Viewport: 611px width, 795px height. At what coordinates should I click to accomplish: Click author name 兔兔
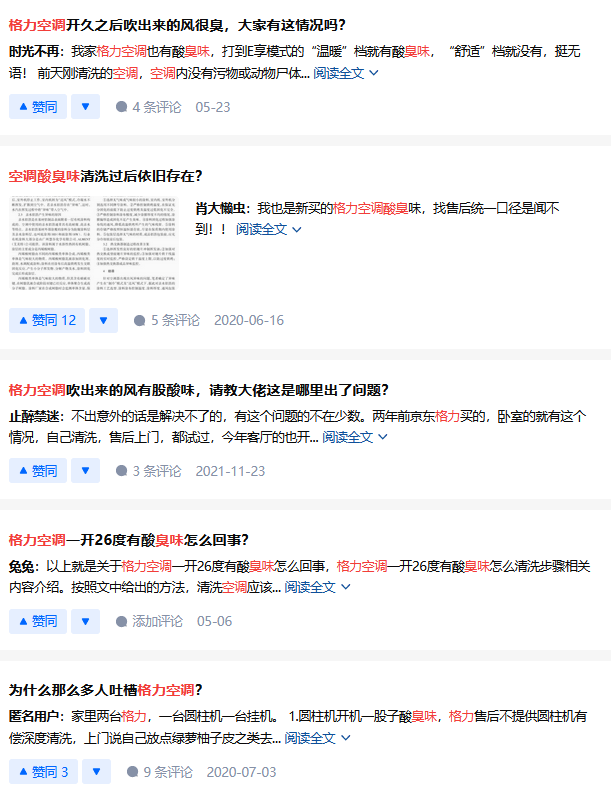(x=21, y=567)
